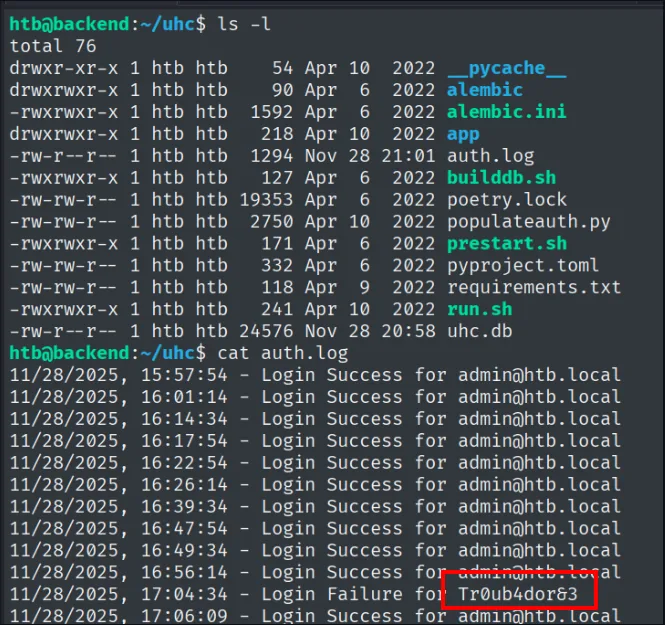This screenshot has width=665, height=625.
Task: Click the Tr0ub4dor&3 string
Action: click(518, 594)
